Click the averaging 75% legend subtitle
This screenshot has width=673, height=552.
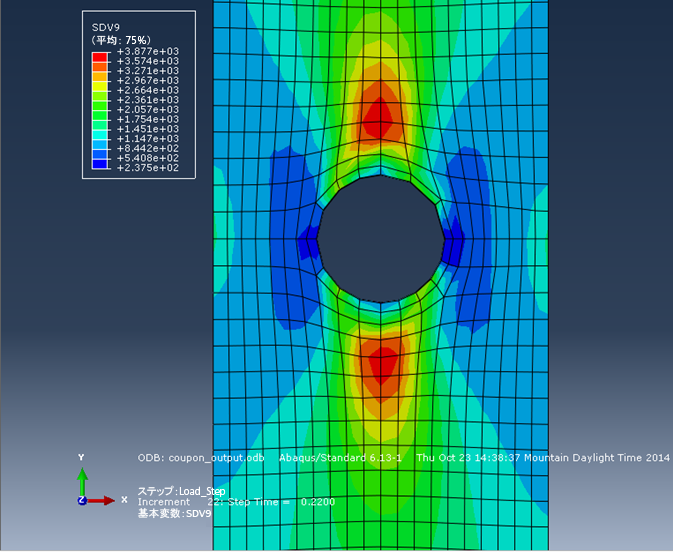pyautogui.click(x=121, y=40)
